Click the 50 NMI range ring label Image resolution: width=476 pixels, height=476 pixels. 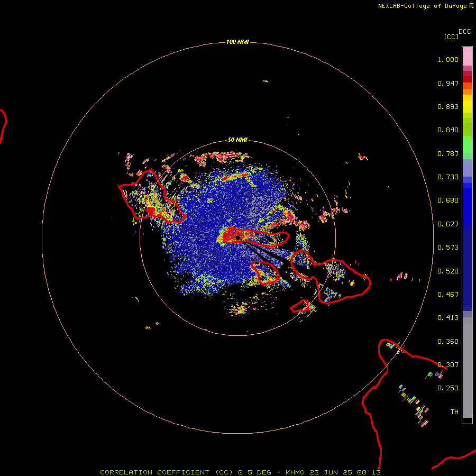click(237, 140)
